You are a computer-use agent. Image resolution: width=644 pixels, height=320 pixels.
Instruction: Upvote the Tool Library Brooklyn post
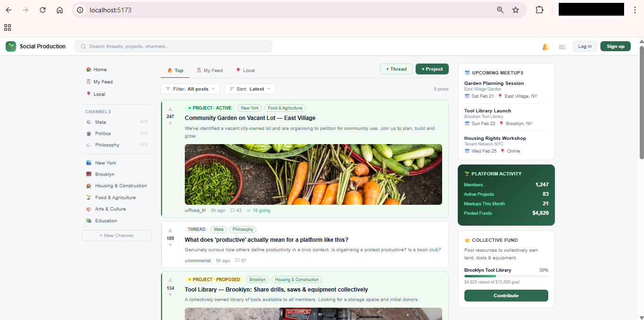pyautogui.click(x=170, y=280)
